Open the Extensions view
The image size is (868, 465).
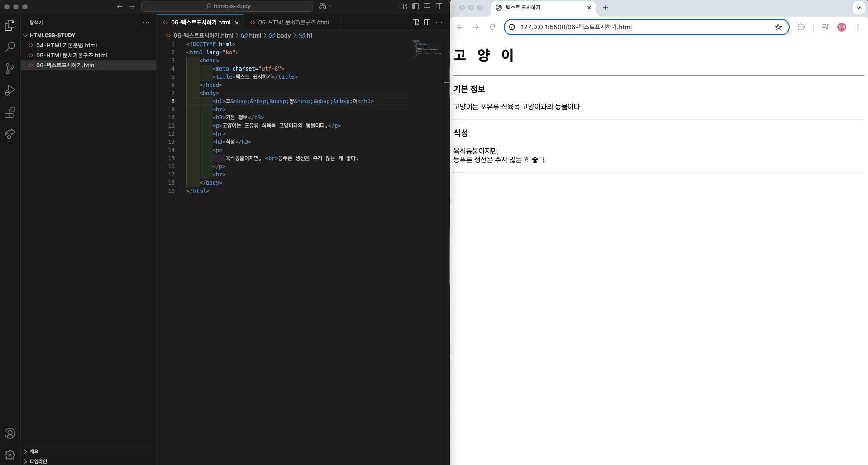click(x=10, y=112)
